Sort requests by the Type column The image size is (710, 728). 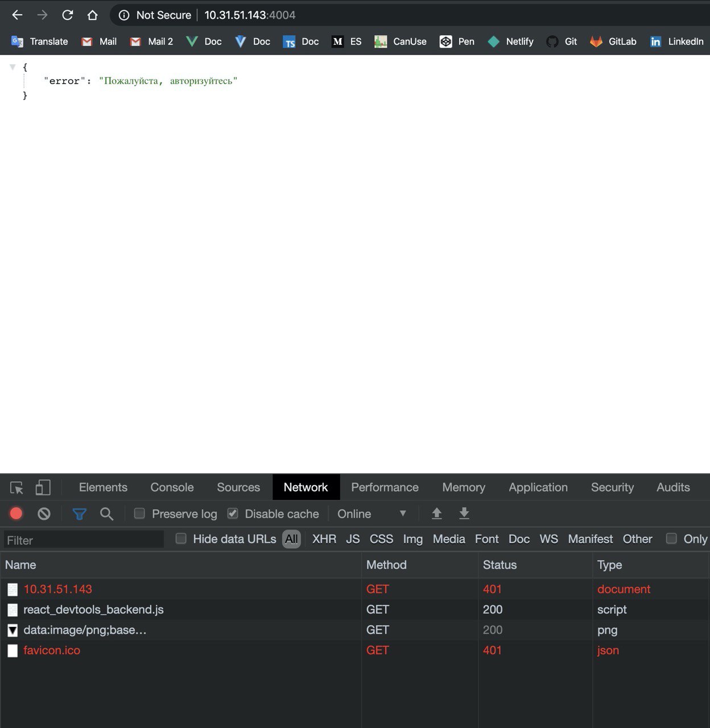pyautogui.click(x=651, y=565)
